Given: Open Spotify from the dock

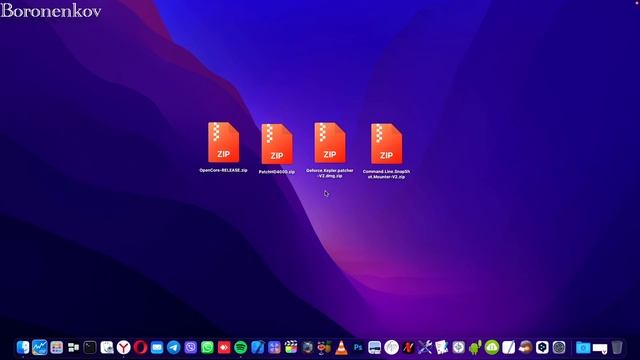Looking at the screenshot, I should click(240, 347).
